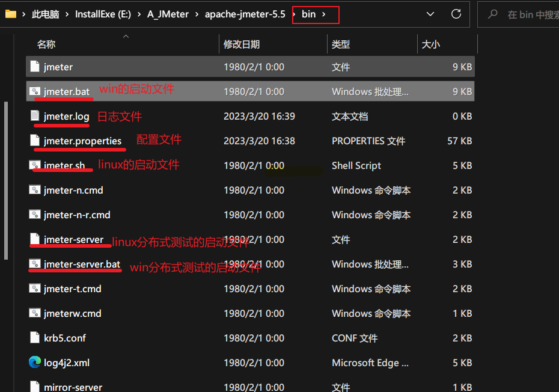Select the jmeter.sh file name
Viewport: 559px width, 392px height.
pyautogui.click(x=64, y=165)
